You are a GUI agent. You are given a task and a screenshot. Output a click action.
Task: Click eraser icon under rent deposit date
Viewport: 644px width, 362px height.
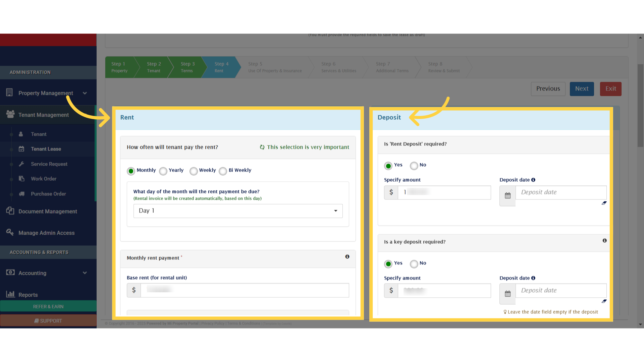[604, 203]
